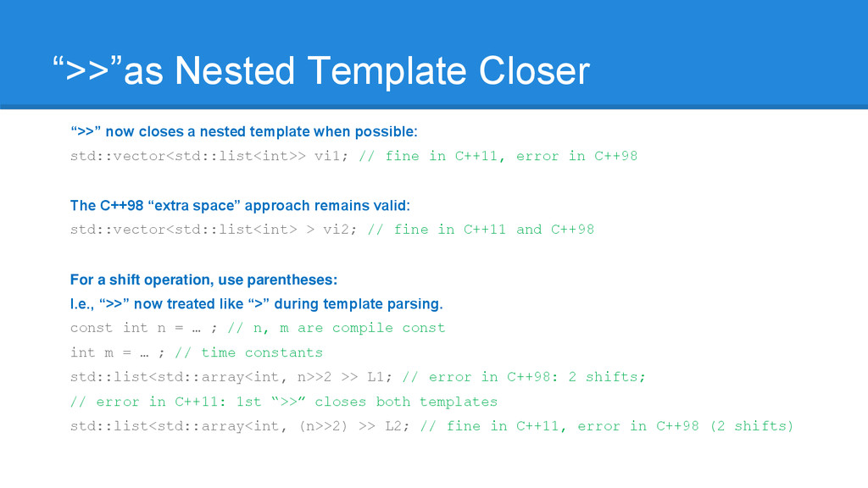The image size is (868, 488).
Task: Click the "const int n" declaration
Action: [137, 328]
